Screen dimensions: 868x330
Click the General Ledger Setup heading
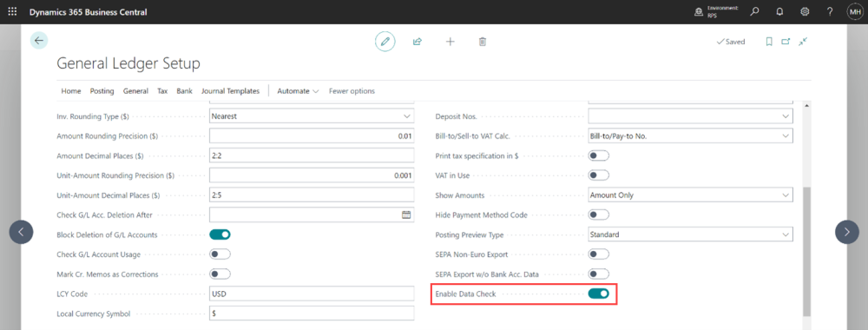click(x=128, y=63)
